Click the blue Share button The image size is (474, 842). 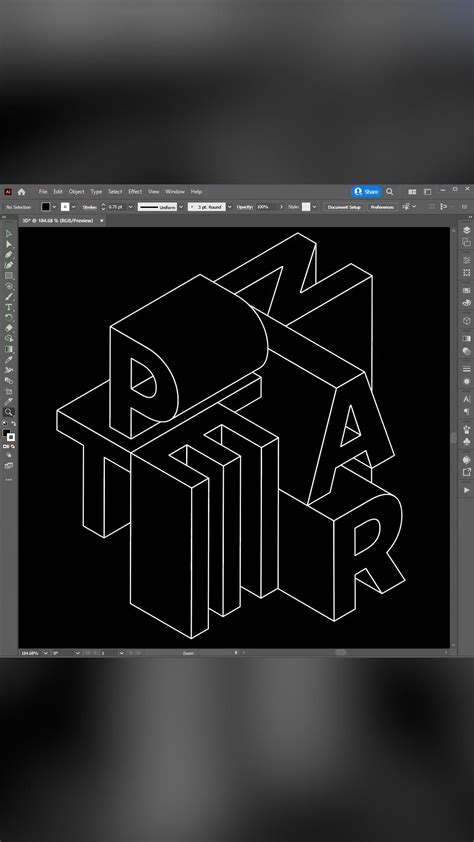pos(366,192)
